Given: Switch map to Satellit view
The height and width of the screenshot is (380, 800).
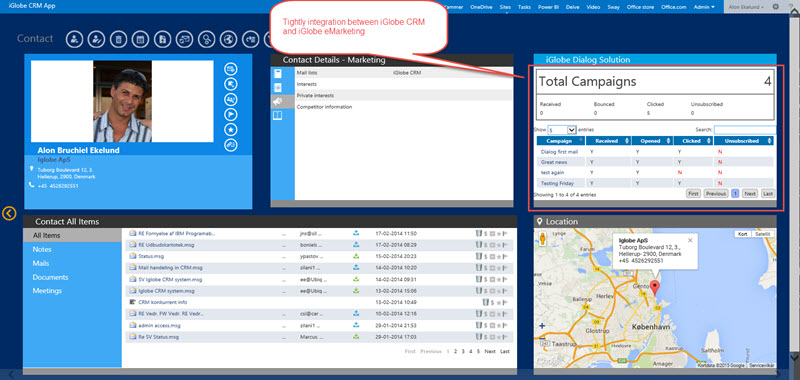Looking at the screenshot, I should (x=764, y=234).
